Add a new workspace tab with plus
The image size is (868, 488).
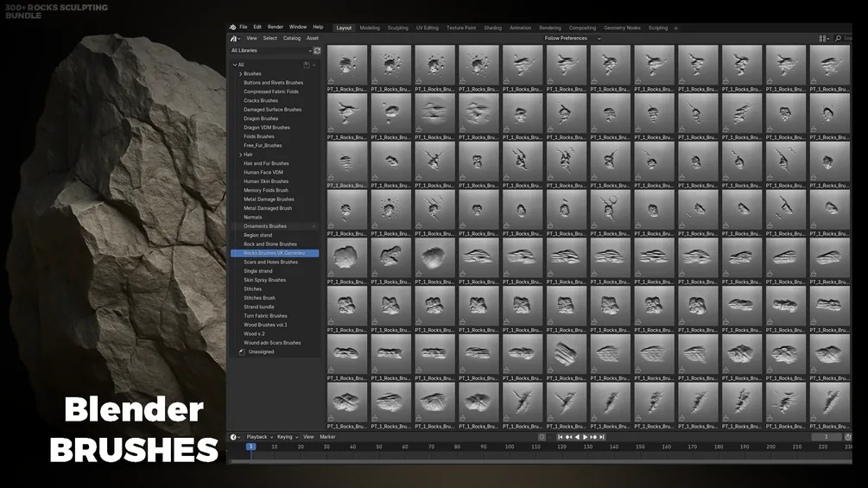(x=676, y=29)
